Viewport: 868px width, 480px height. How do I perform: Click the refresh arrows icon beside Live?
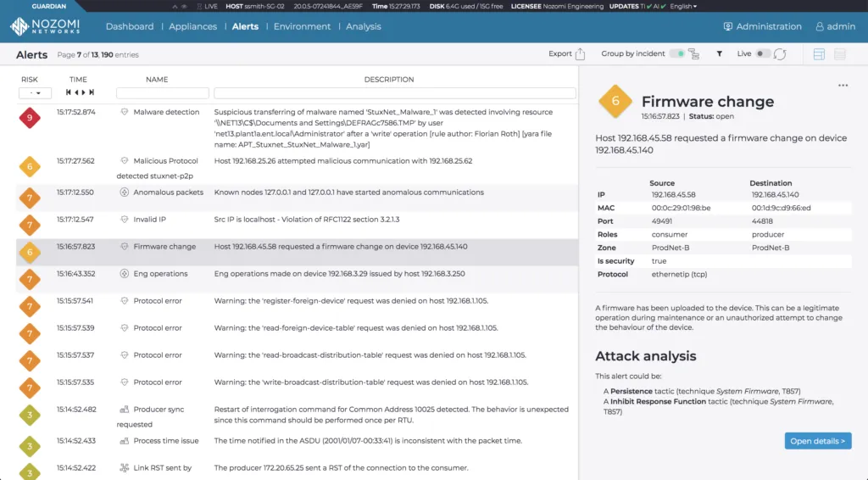pyautogui.click(x=780, y=53)
